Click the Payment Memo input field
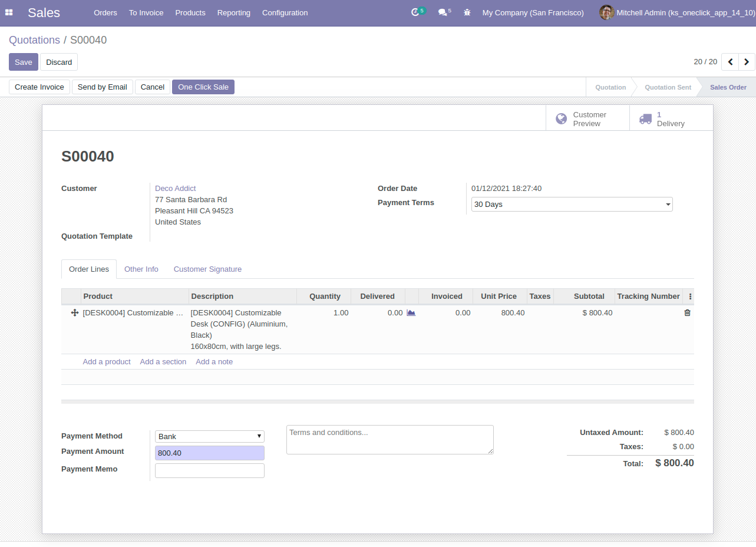This screenshot has height=547, width=756. pyautogui.click(x=209, y=470)
